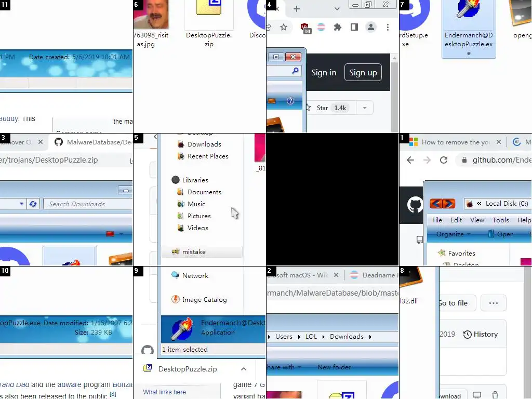This screenshot has width=532, height=399.
Task: Select Downloads in the navigation tree
Action: [x=199, y=144]
